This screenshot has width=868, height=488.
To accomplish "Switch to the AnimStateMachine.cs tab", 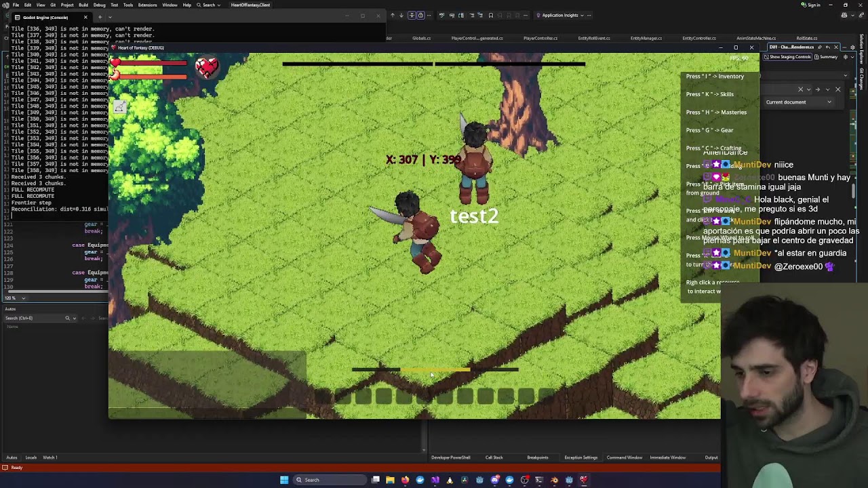I will point(756,38).
